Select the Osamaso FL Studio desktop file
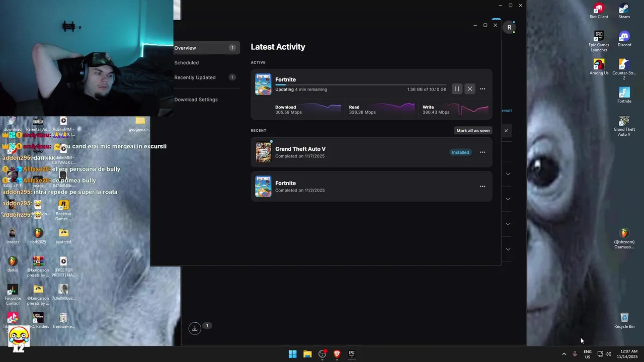The height and width of the screenshot is (362, 644). [x=624, y=239]
